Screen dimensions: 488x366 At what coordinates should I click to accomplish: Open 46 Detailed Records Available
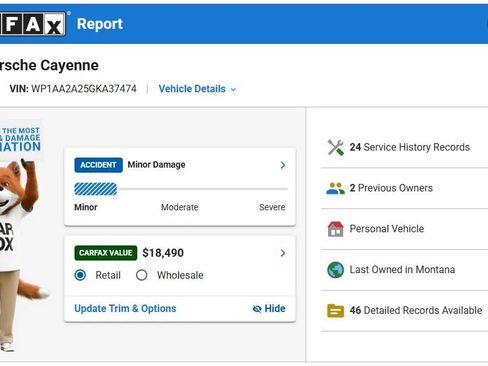pos(416,311)
